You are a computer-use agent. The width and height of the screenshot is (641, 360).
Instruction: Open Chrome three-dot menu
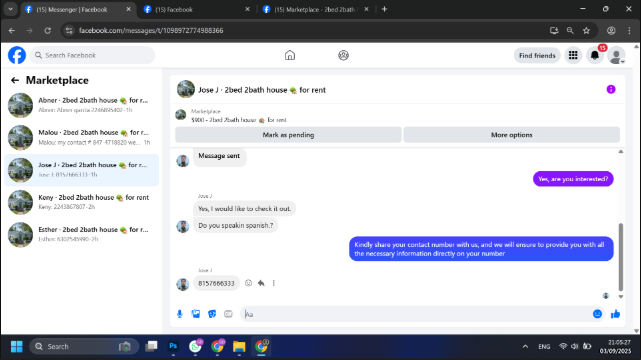point(629,31)
